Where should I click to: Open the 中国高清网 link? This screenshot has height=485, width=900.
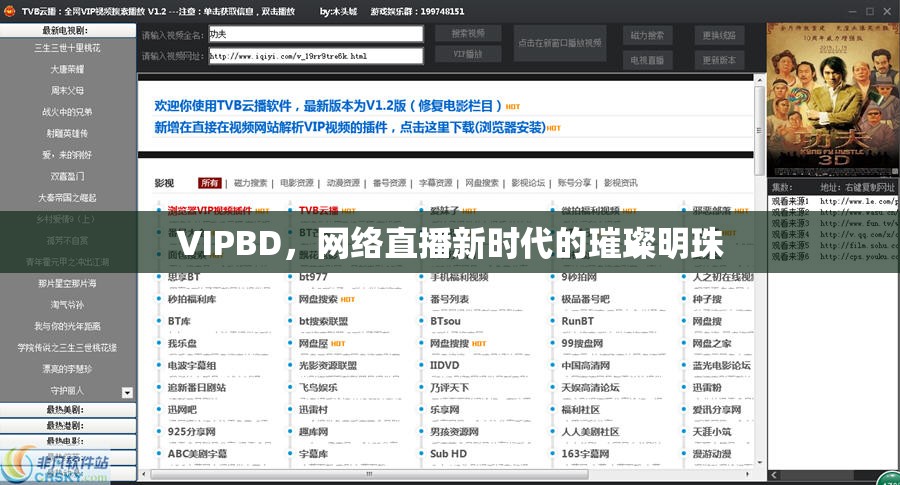tap(585, 365)
